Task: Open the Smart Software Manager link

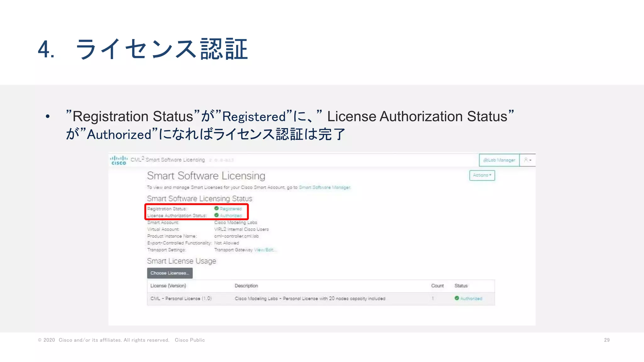Action: pyautogui.click(x=325, y=187)
